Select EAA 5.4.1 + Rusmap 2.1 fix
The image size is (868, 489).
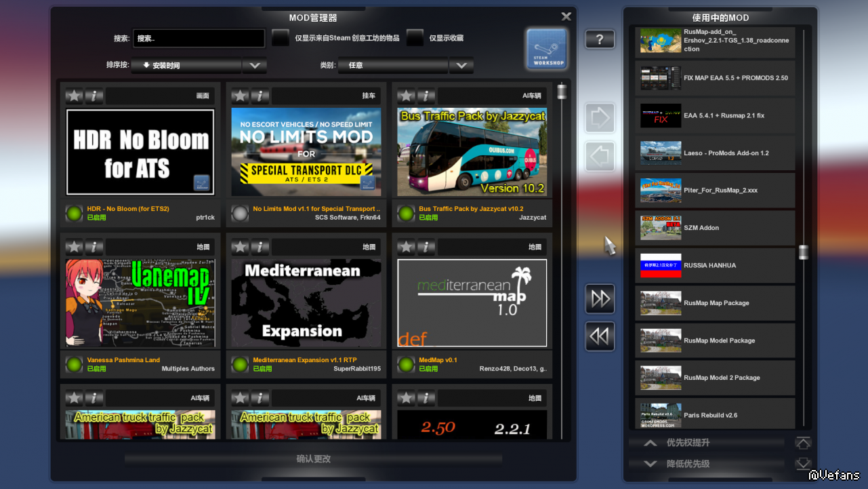point(715,115)
